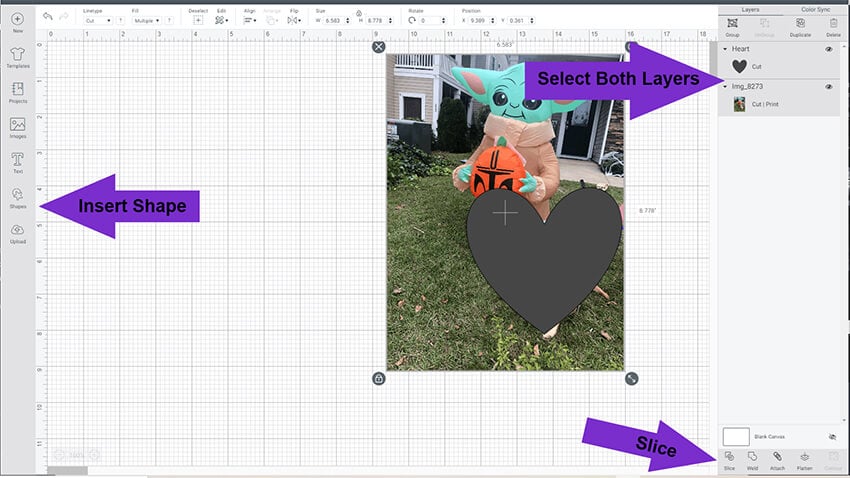Select the Img_8273 photo layer thumbnail
850x478 pixels.
coord(739,104)
